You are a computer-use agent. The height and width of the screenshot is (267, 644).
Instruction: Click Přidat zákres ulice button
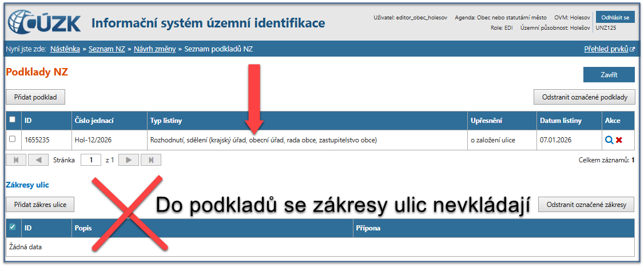[x=40, y=204]
